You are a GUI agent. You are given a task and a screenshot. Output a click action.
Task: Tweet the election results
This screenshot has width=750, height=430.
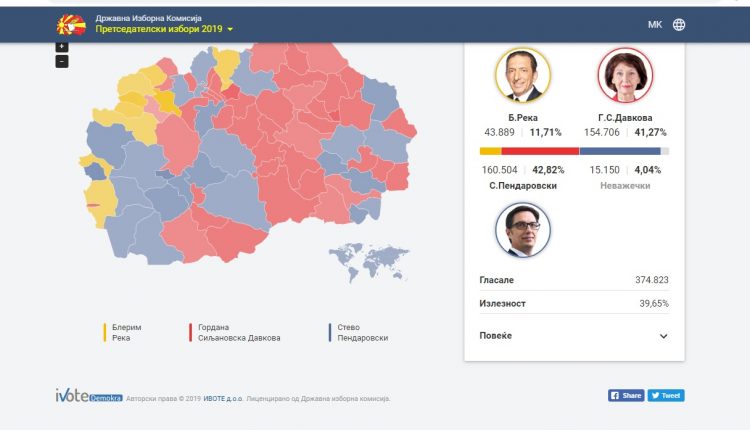coord(666,396)
